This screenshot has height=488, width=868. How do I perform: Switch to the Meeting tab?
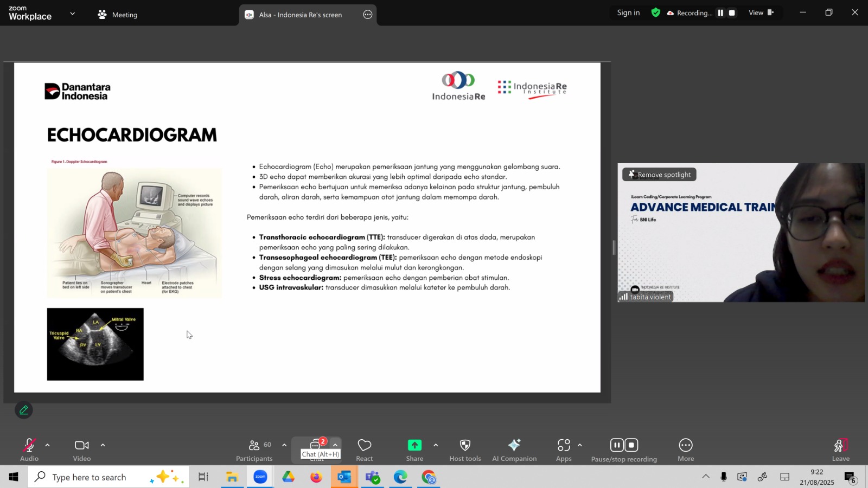tap(118, 15)
